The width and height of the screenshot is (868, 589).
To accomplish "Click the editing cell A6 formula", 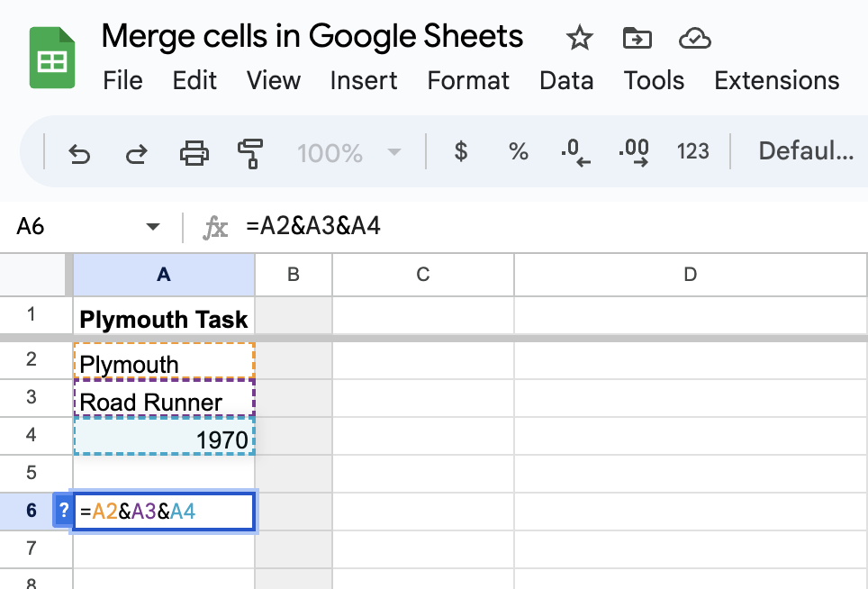I will (x=164, y=511).
